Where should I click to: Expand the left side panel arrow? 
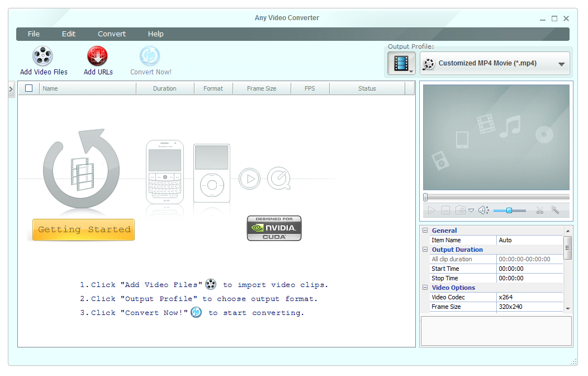(11, 90)
